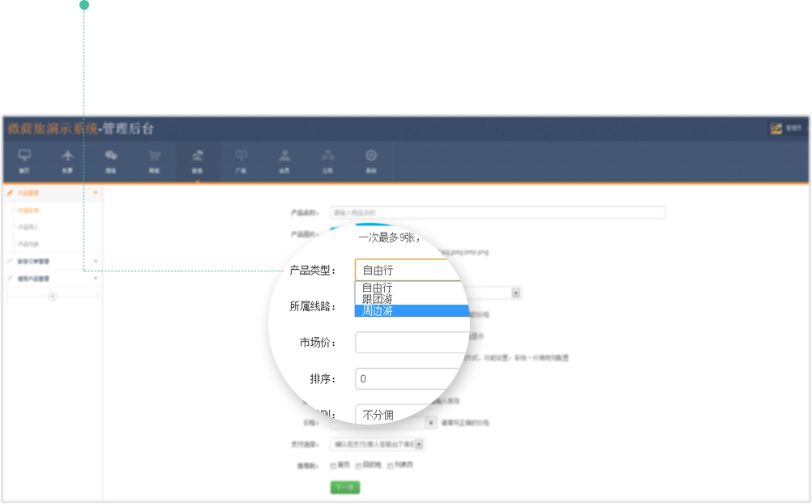This screenshot has height=504, width=812.
Task: Click the shopping cart mall icon
Action: click(x=154, y=156)
